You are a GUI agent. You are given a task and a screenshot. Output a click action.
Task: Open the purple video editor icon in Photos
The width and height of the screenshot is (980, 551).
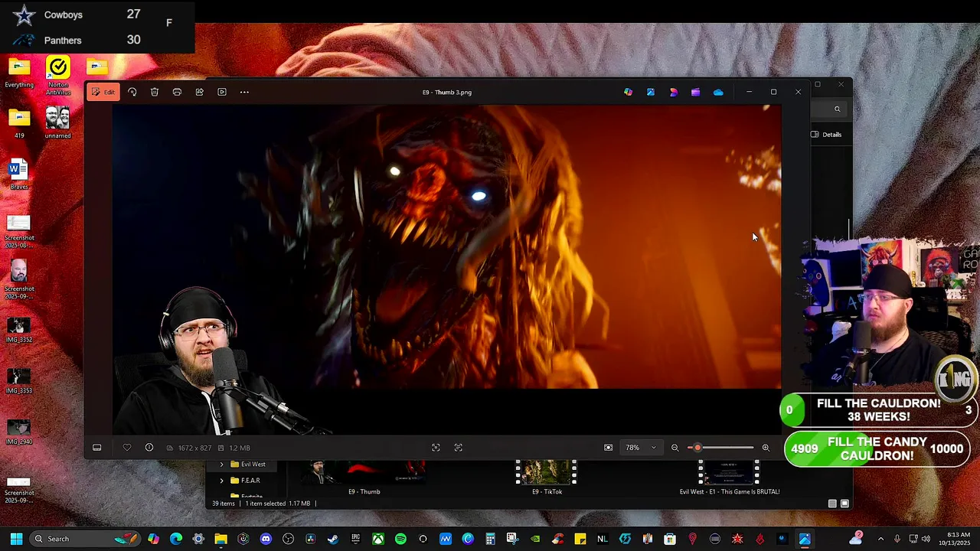695,92
